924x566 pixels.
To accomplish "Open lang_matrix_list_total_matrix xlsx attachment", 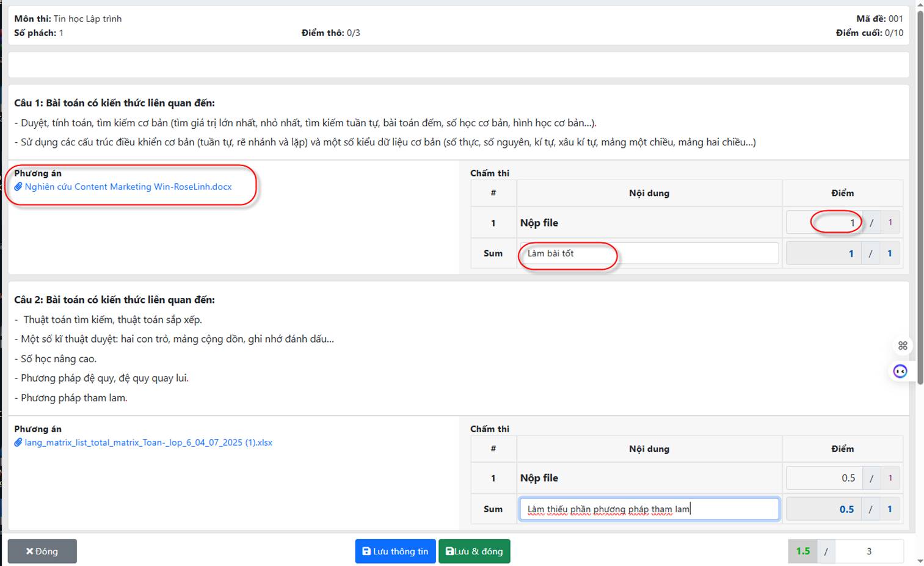I will 148,443.
